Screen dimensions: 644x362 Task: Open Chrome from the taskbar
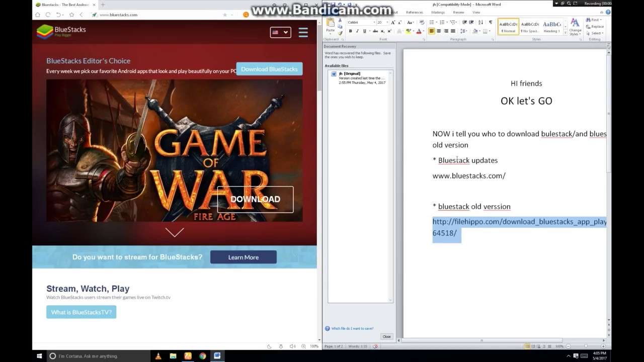(x=202, y=356)
